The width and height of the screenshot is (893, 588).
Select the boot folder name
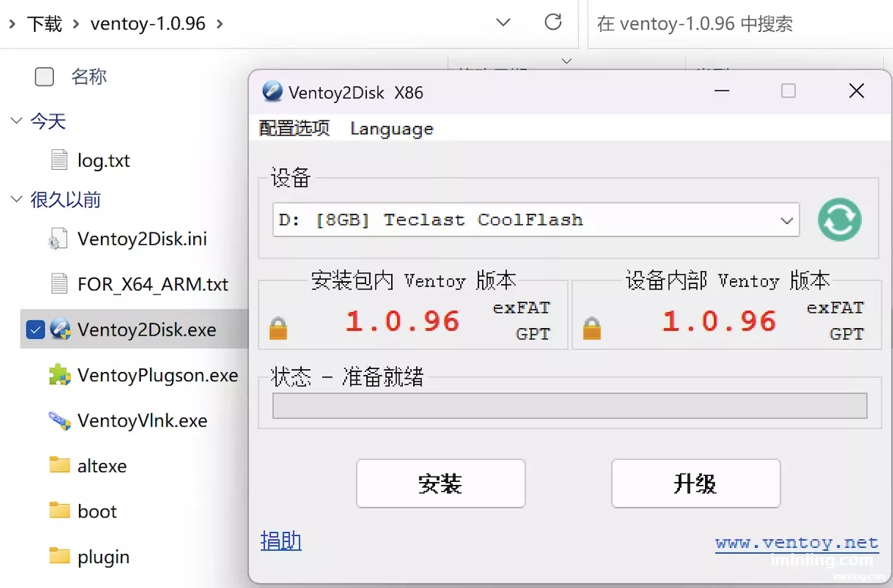click(x=97, y=511)
